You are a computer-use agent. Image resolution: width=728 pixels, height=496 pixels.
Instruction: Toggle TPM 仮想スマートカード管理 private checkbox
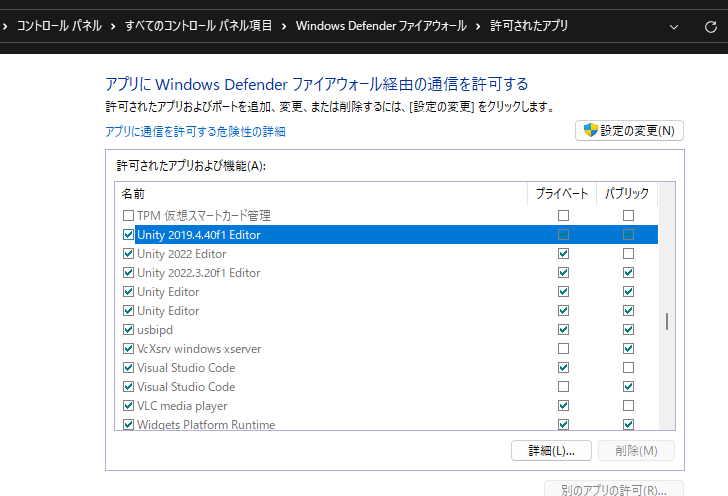pyautogui.click(x=563, y=215)
